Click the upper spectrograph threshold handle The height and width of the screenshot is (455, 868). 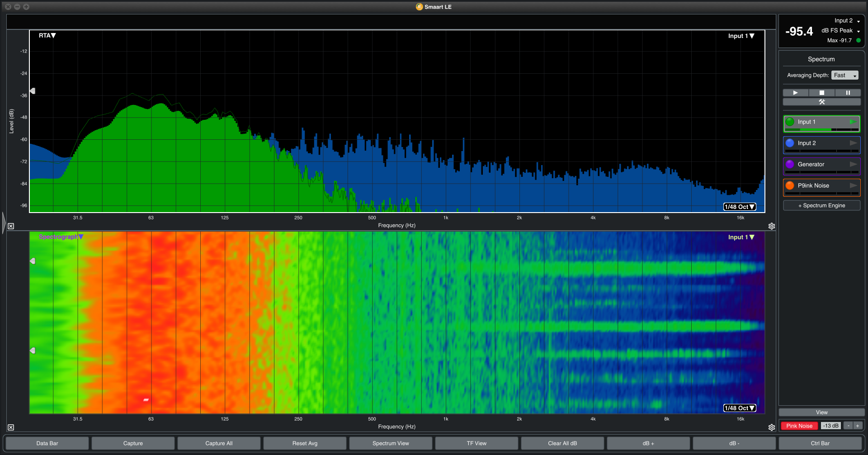(33, 261)
